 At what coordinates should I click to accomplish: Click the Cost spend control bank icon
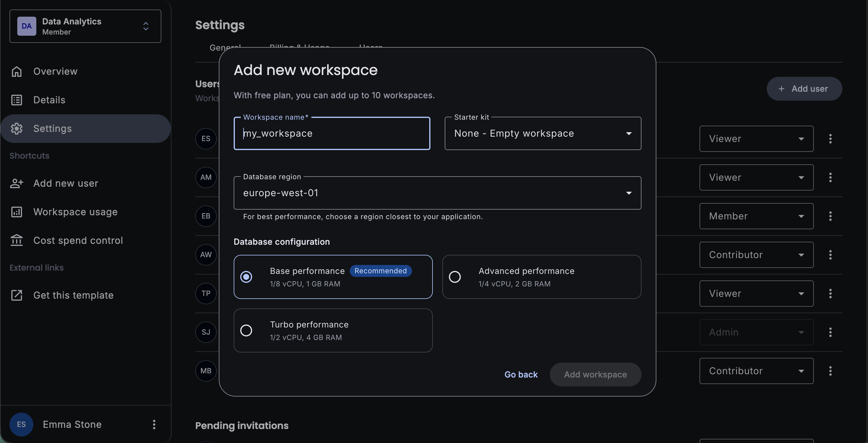[16, 241]
